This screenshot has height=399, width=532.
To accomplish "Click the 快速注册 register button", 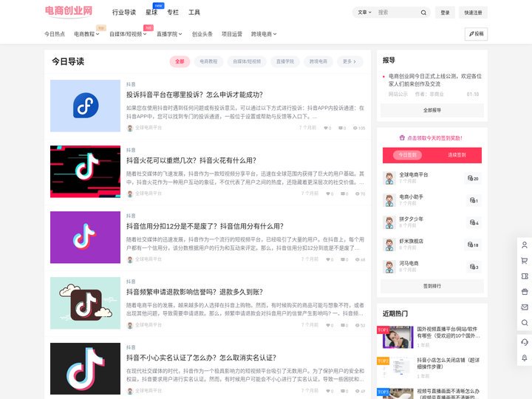I will [x=473, y=13].
